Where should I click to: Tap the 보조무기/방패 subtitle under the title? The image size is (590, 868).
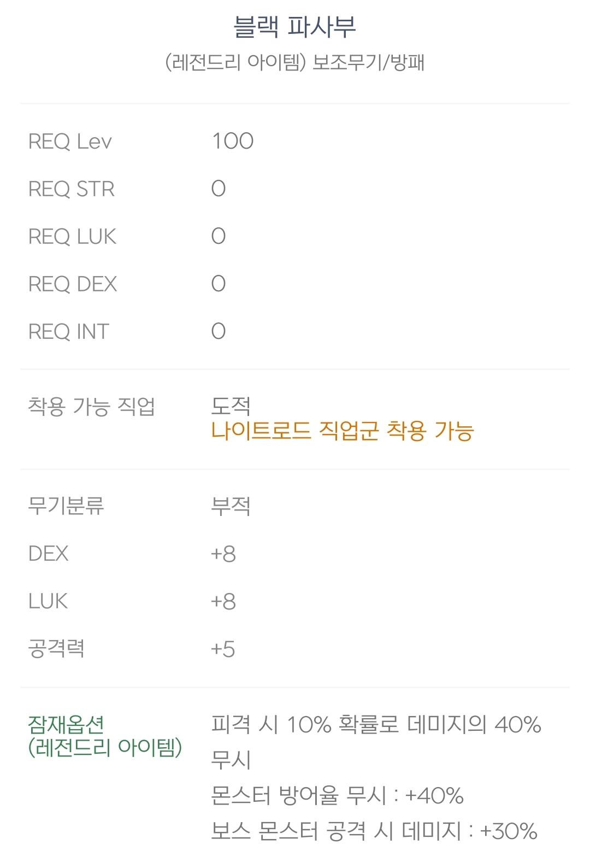coord(368,63)
